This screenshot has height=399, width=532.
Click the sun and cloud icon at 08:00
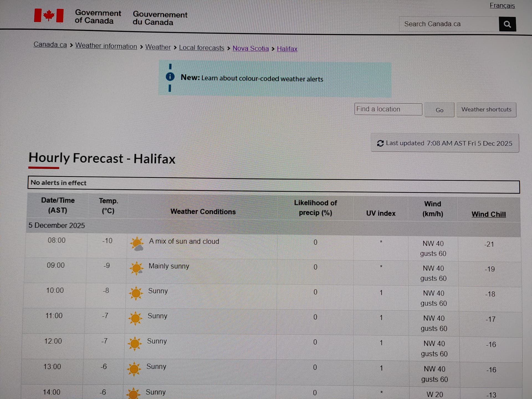pos(137,244)
